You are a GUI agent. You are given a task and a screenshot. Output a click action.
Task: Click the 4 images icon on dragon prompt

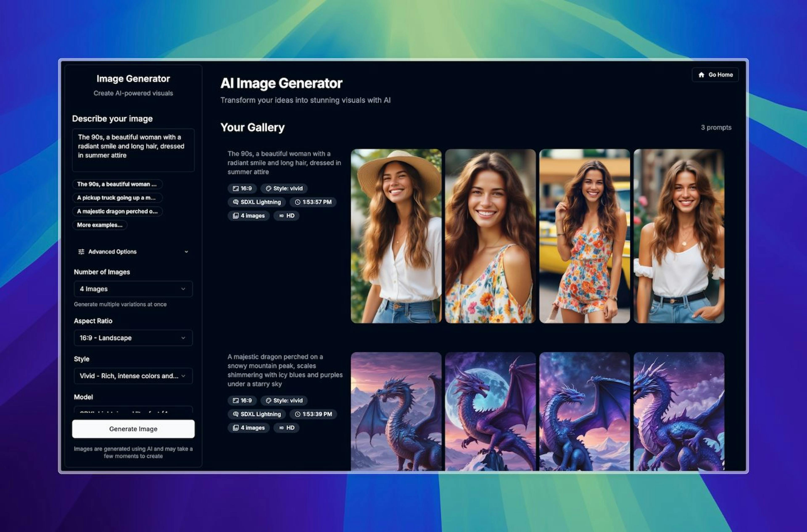pyautogui.click(x=236, y=428)
